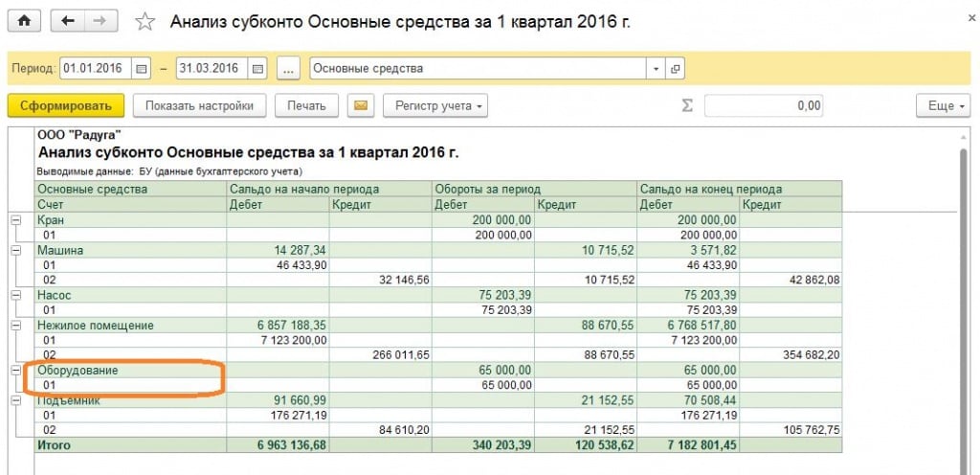Open period selection ellipsis button
This screenshot has width=980, height=475.
click(x=288, y=69)
